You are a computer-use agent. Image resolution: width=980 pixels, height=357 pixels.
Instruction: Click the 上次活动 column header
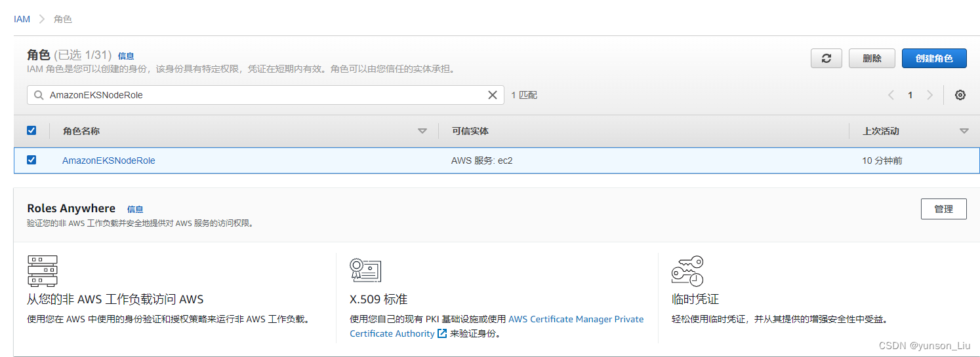point(881,131)
